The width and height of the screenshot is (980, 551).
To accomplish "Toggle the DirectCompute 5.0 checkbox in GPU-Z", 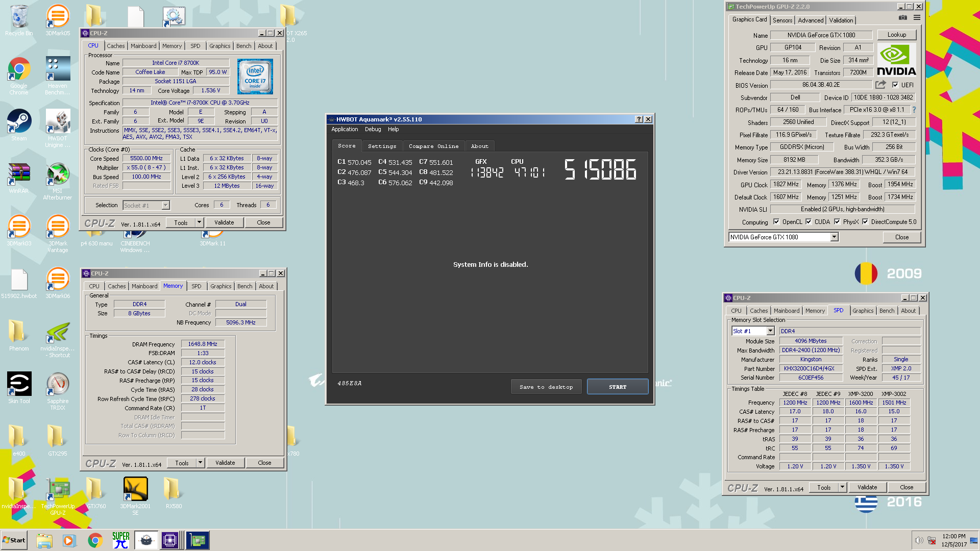I will point(865,222).
